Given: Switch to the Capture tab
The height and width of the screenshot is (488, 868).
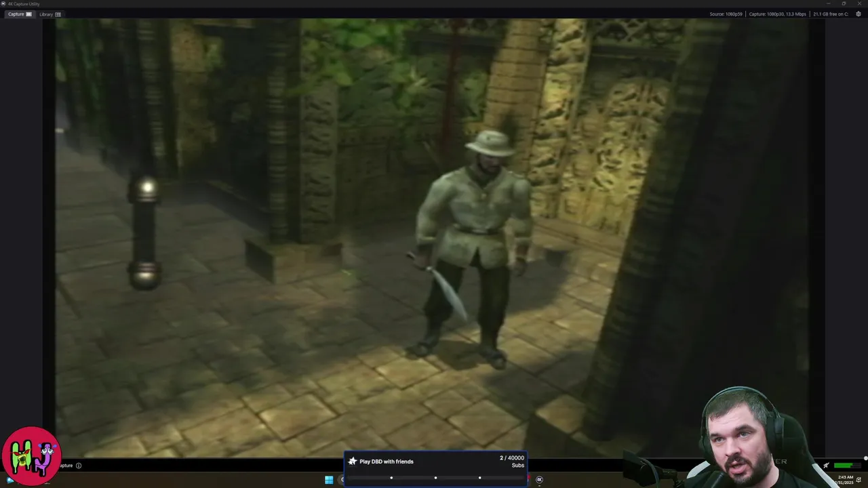Looking at the screenshot, I should click(x=19, y=14).
